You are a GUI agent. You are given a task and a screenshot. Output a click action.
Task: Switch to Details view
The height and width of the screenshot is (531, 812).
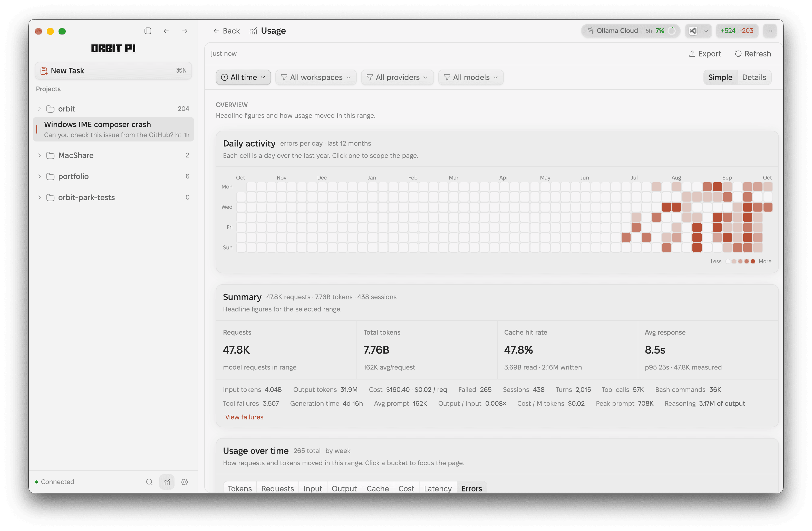click(x=754, y=77)
